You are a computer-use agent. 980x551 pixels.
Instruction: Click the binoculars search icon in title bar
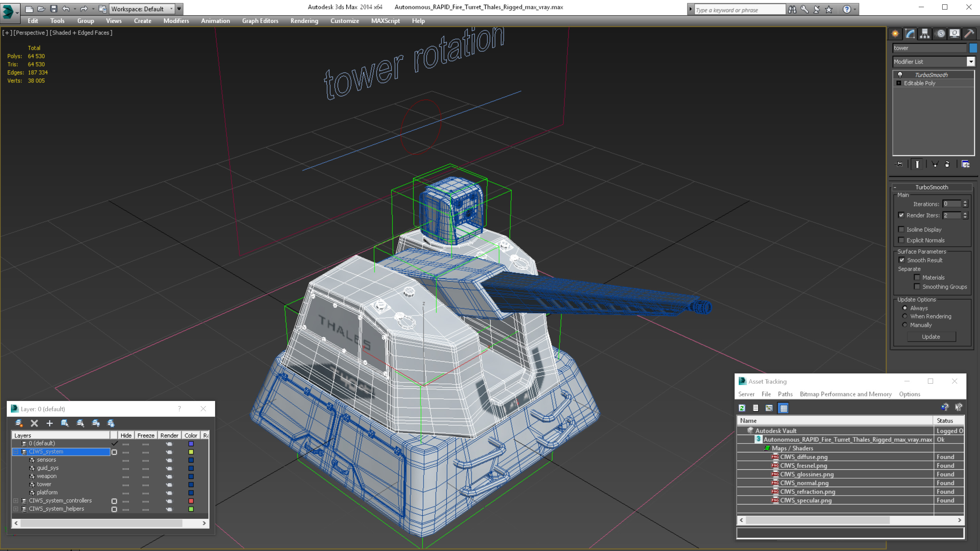tap(792, 9)
